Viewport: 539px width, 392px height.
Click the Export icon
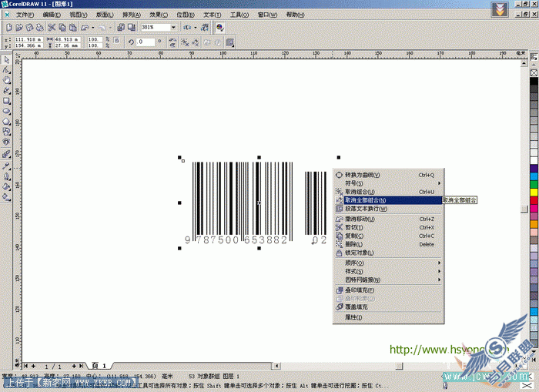point(132,27)
